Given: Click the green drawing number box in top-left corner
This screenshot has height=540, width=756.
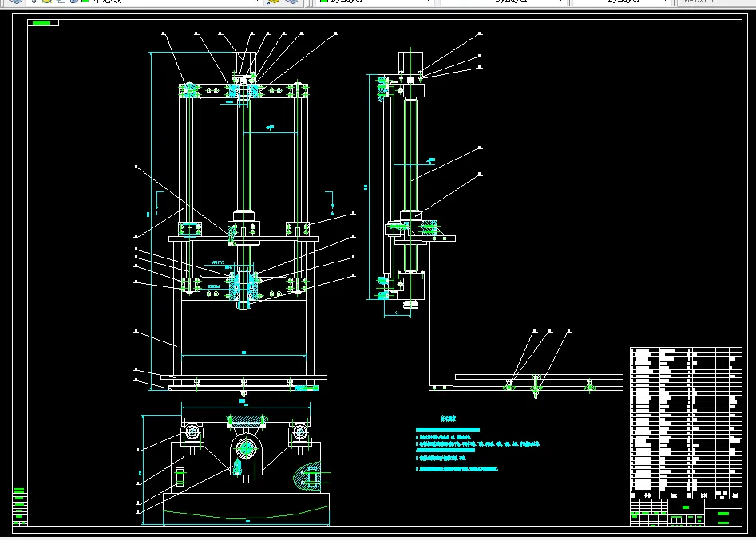Looking at the screenshot, I should click(43, 22).
